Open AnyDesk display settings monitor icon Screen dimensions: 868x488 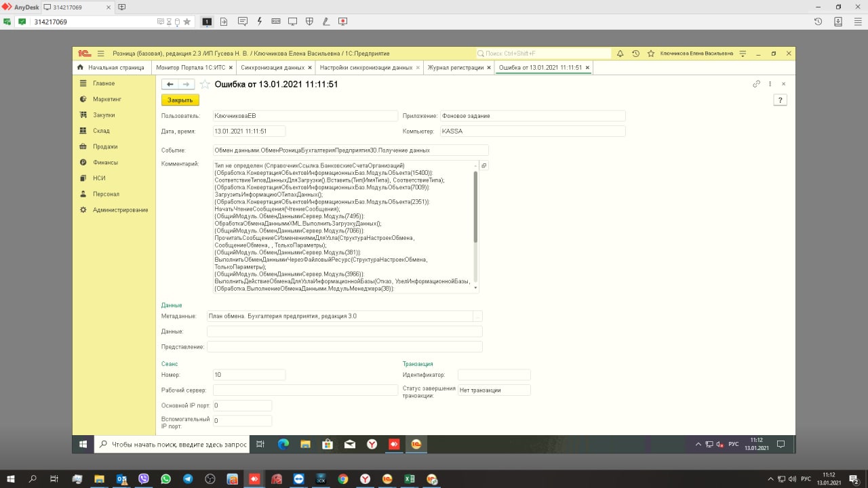click(293, 22)
